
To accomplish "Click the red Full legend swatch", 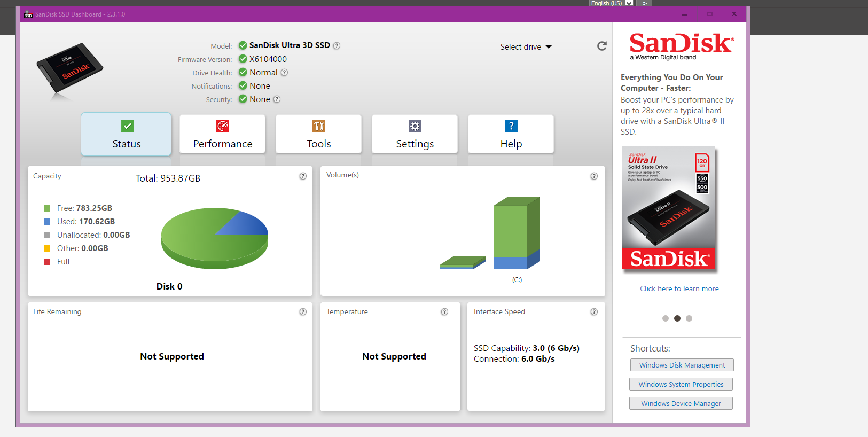I will coord(47,262).
